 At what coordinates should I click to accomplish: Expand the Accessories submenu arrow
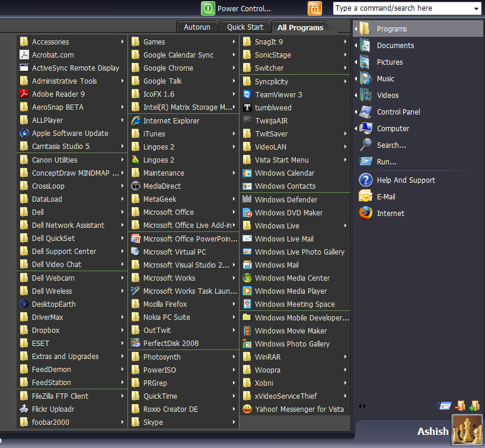[x=123, y=42]
